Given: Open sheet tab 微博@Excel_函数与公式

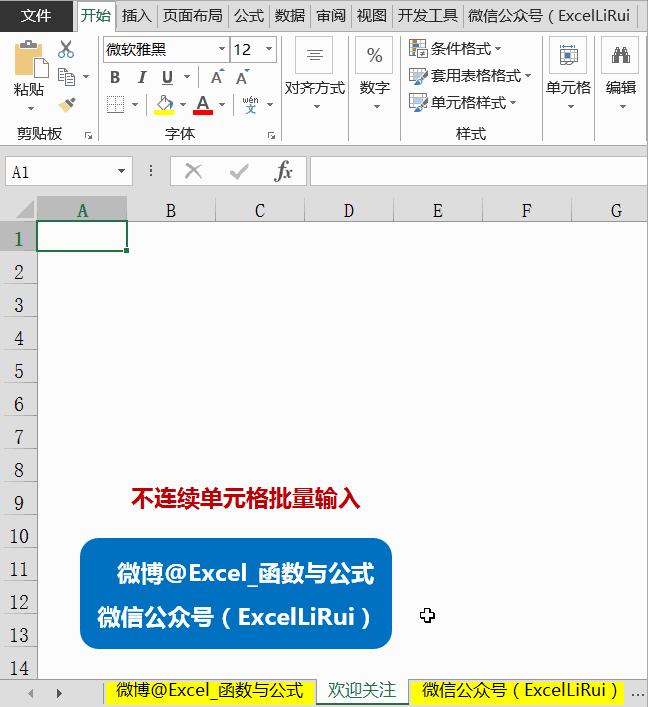Looking at the screenshot, I should [209, 691].
